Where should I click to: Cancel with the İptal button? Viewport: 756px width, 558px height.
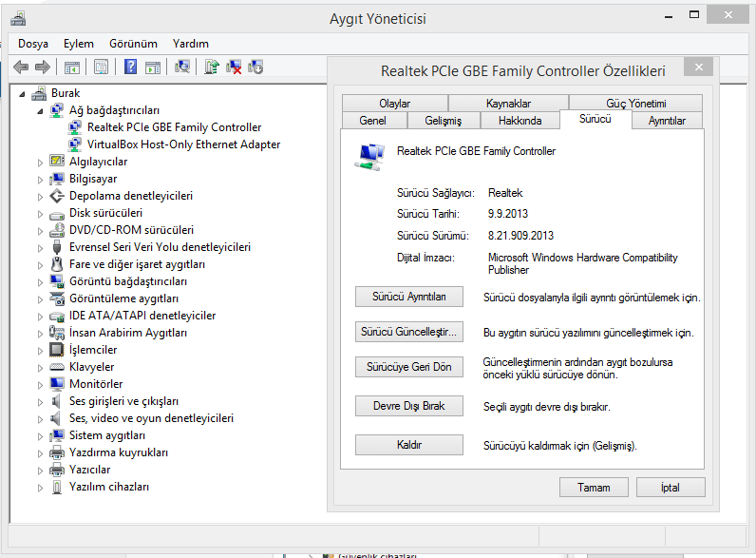[671, 488]
